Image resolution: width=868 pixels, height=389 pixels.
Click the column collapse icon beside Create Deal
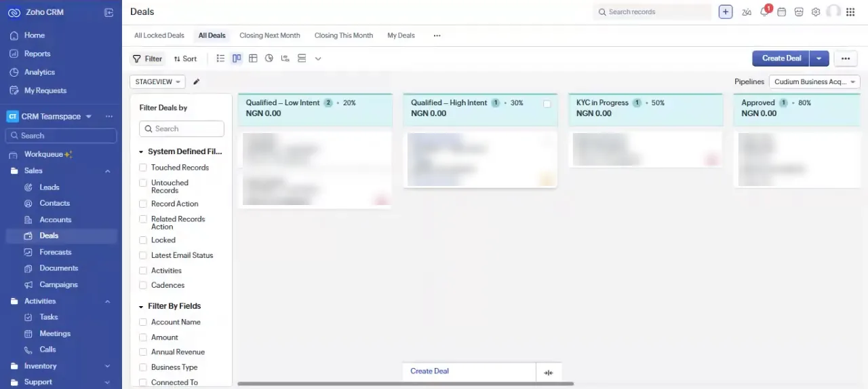(549, 372)
